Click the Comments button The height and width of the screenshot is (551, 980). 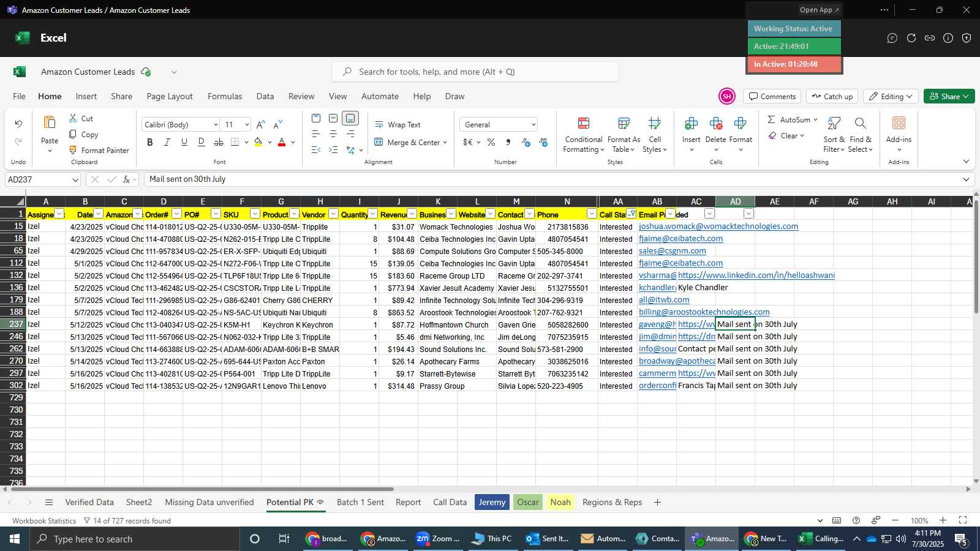(773, 96)
